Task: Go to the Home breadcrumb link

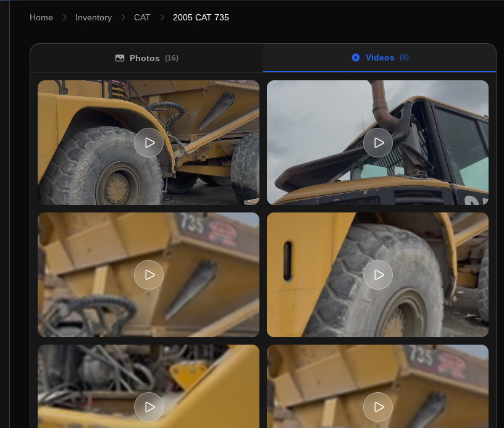Action: [x=41, y=17]
